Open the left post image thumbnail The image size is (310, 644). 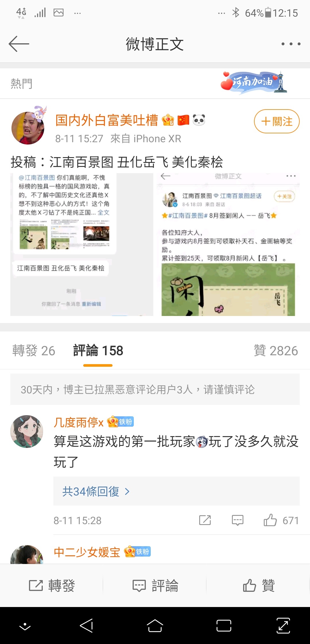point(82,245)
